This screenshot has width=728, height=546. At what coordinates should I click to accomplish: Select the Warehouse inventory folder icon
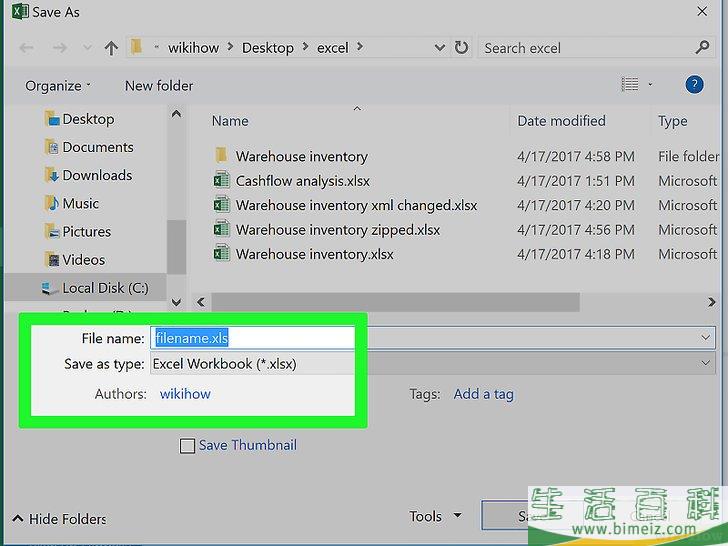222,156
